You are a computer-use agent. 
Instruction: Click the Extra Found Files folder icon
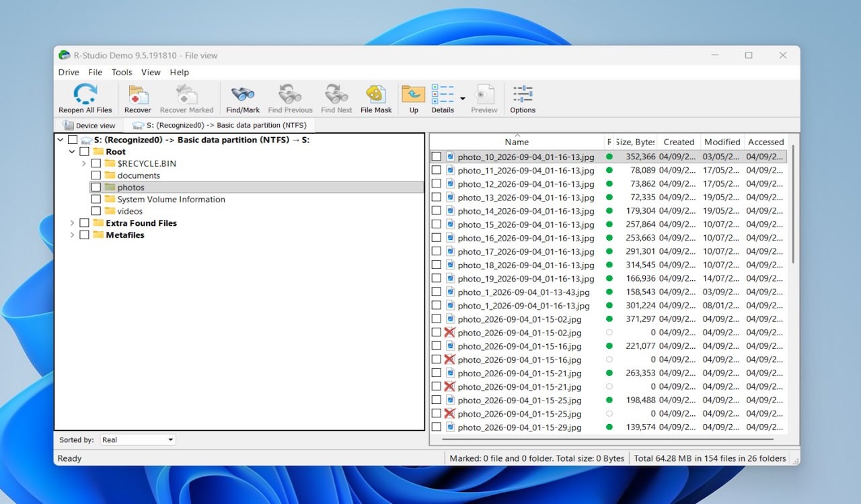coord(98,223)
